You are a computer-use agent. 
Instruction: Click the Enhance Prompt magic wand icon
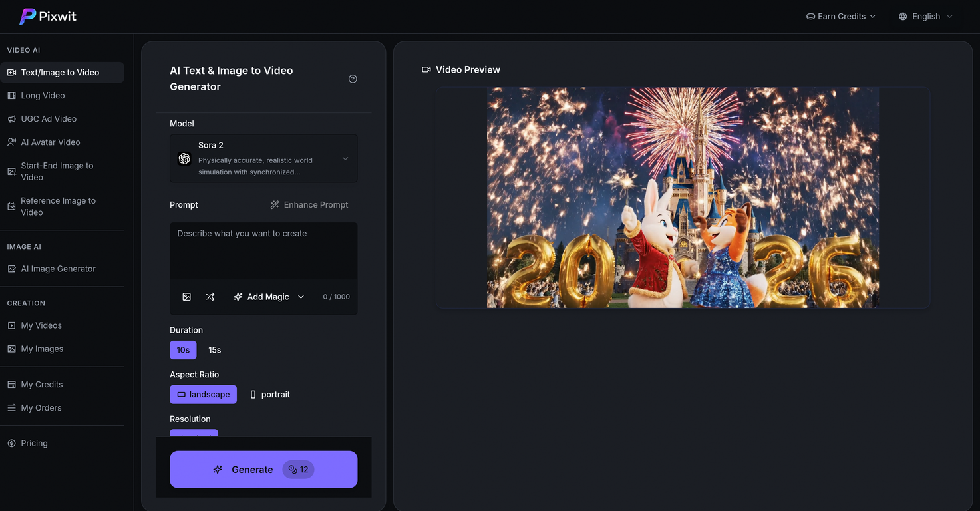(274, 205)
